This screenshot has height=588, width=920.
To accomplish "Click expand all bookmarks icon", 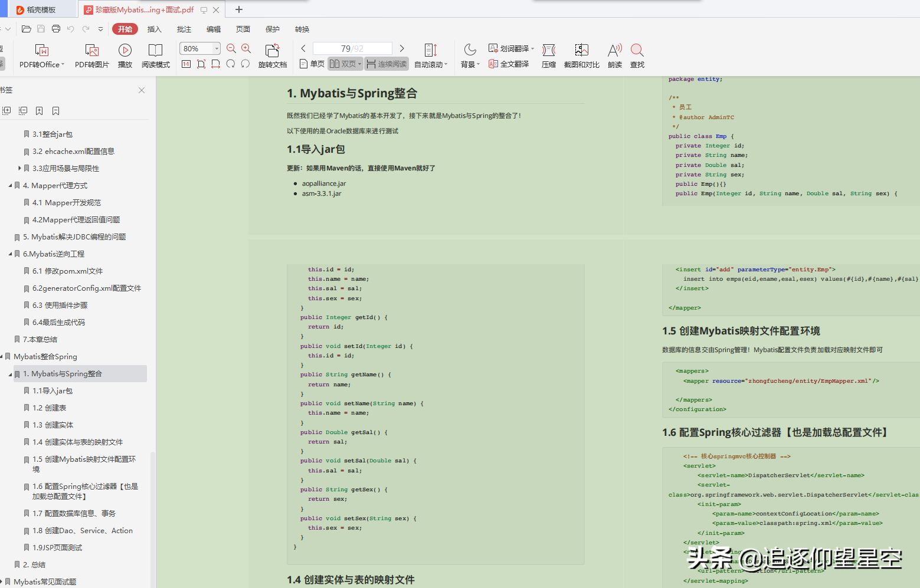I will click(x=6, y=111).
